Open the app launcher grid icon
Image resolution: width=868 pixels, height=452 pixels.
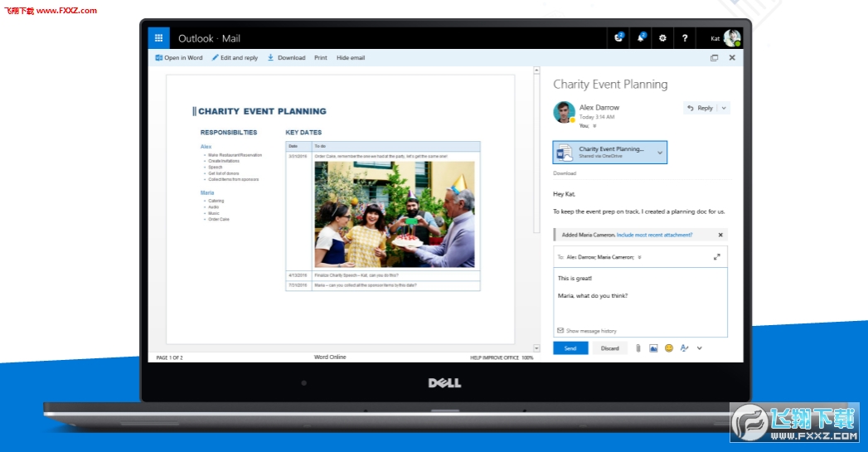pyautogui.click(x=158, y=38)
